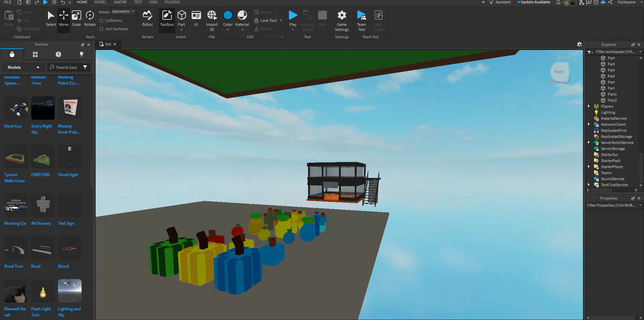Toggle Join Surfaces checkbox
Screen dimensions: 644x320
(101, 29)
